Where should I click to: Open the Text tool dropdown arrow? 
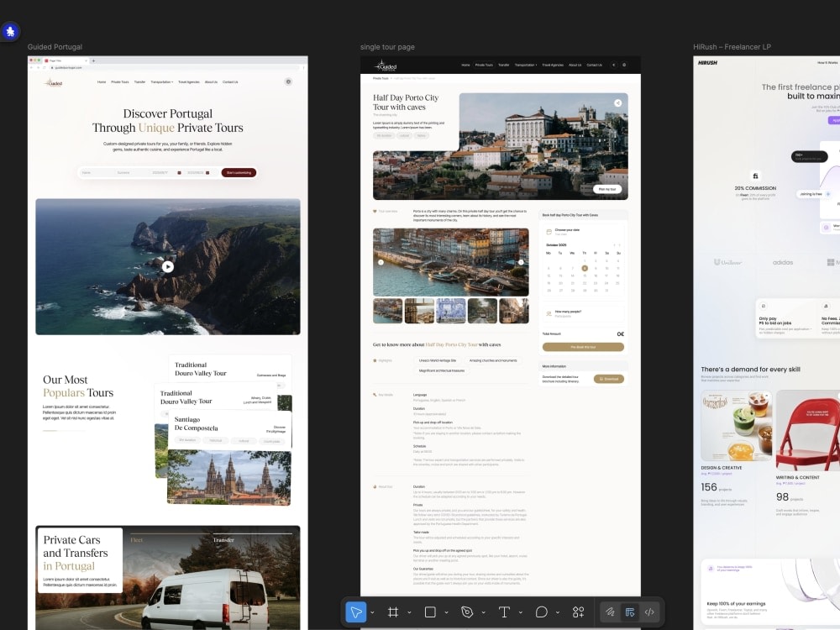pyautogui.click(x=520, y=612)
